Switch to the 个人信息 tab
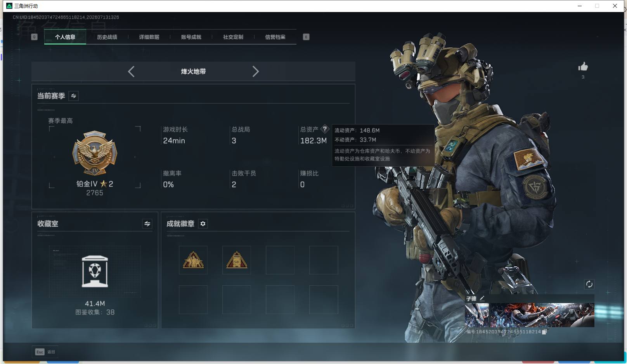The width and height of the screenshot is (627, 364). (x=65, y=37)
